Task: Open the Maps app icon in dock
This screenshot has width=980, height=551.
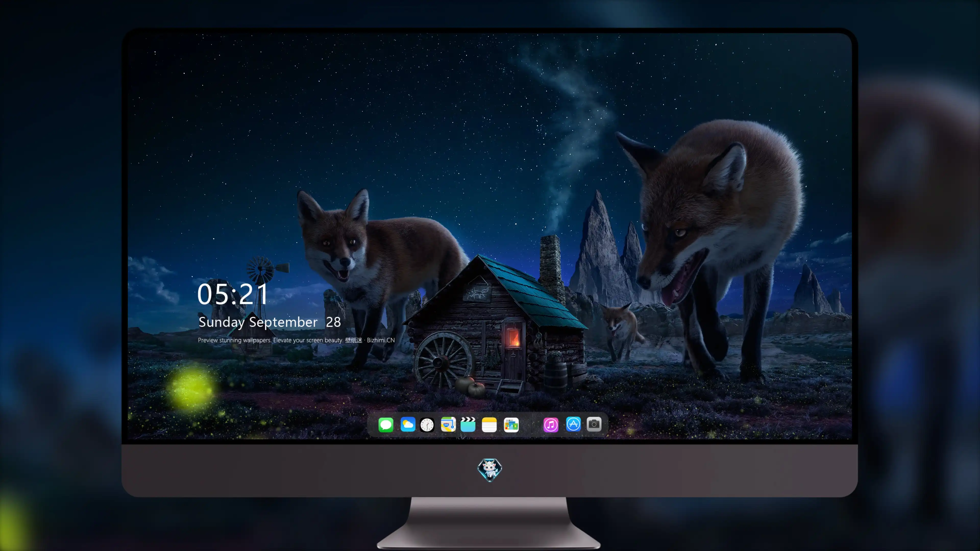Action: [x=448, y=424]
